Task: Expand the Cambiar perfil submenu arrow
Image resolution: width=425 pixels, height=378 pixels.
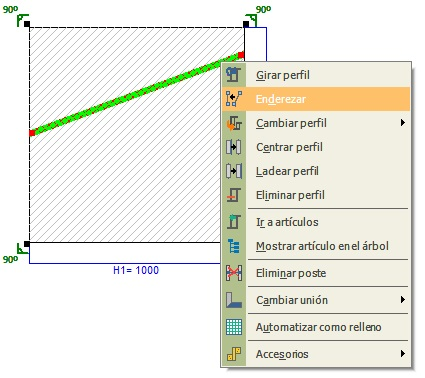Action: point(403,123)
